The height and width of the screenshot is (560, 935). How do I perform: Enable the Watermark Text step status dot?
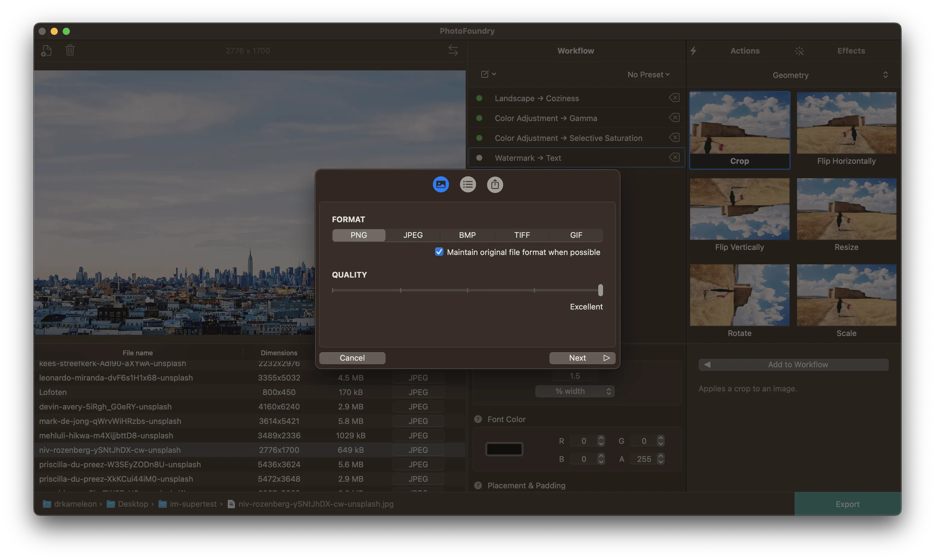479,158
